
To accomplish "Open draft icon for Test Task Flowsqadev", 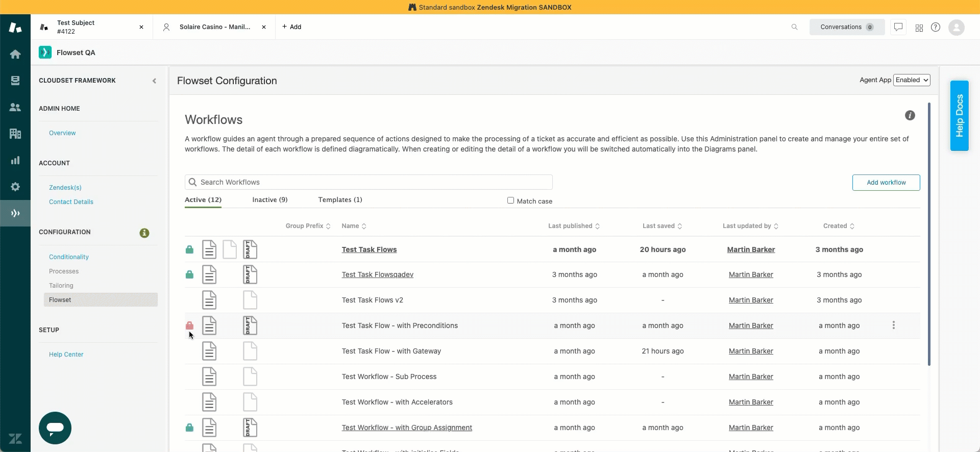I will click(x=250, y=274).
